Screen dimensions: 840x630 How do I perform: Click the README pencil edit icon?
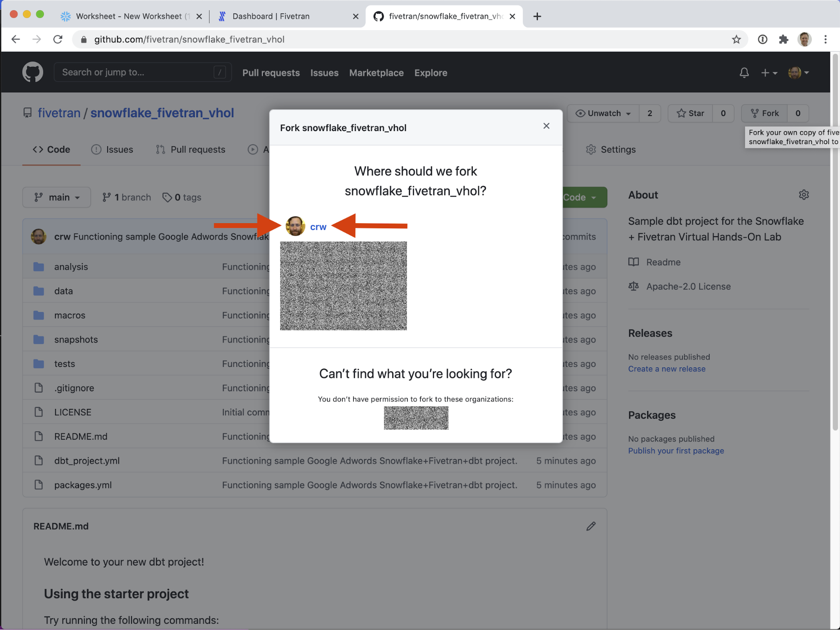pos(591,526)
